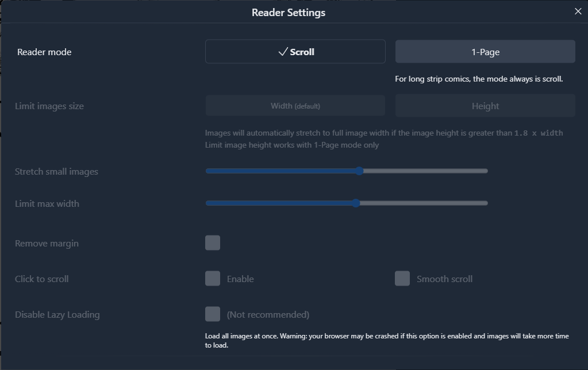Click the Click to scroll label
588x370 pixels.
tap(41, 279)
